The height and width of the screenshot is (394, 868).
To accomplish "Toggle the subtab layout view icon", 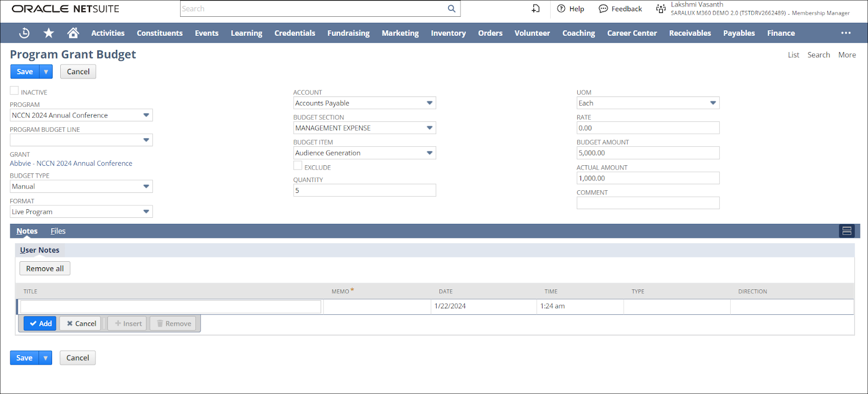I will coord(846,231).
